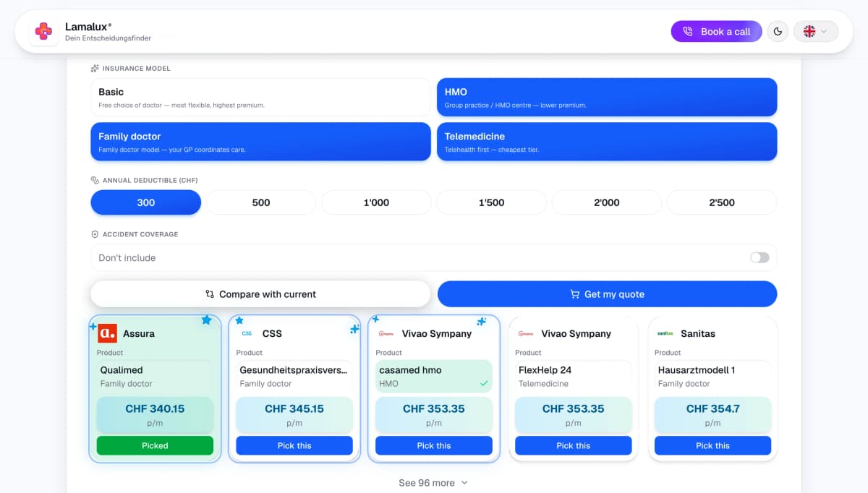Screen dimensions: 868x493
Task: Click the Assura logo
Action: pyautogui.click(x=107, y=333)
